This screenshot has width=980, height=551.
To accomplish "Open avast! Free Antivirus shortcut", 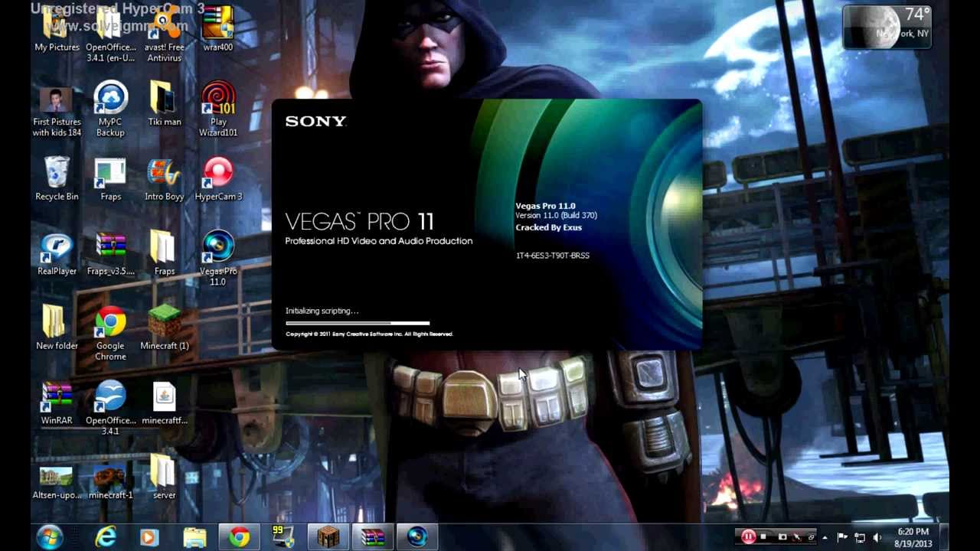I will pyautogui.click(x=164, y=34).
